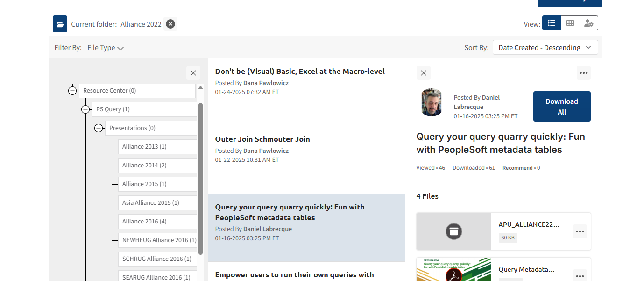Open the File Type filter dropdown
Screen dimensions: 644x281
pyautogui.click(x=106, y=48)
